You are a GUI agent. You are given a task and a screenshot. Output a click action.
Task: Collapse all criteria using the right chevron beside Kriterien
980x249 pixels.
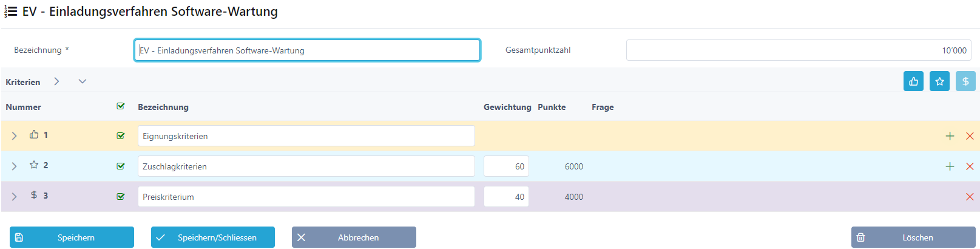pyautogui.click(x=56, y=81)
